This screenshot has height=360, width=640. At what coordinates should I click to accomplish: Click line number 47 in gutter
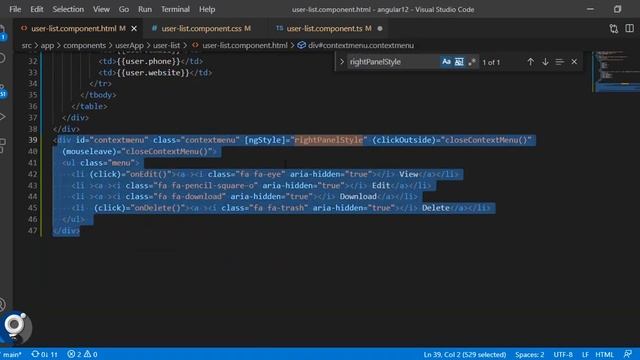pos(33,231)
